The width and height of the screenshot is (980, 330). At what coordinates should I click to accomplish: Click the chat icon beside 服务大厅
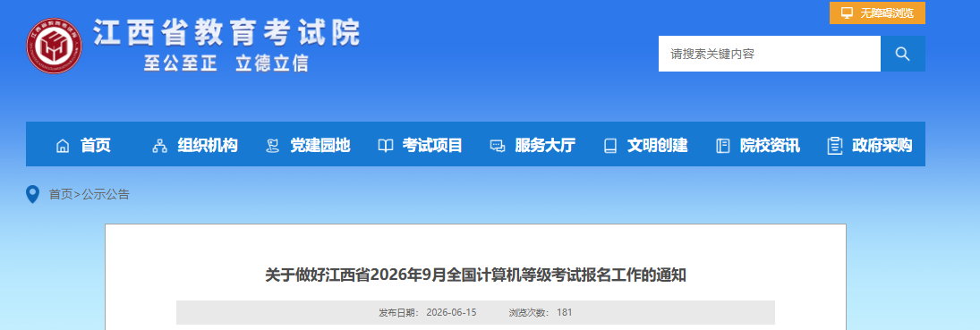(498, 147)
